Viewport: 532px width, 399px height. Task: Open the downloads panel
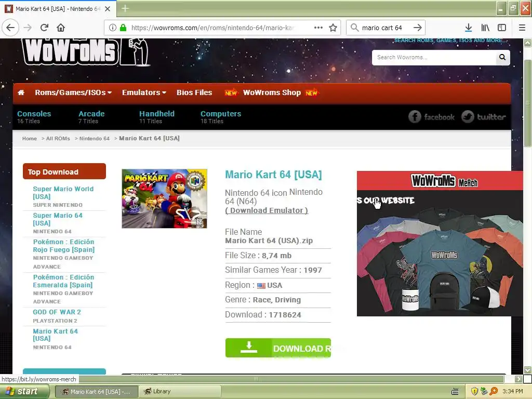[468, 28]
